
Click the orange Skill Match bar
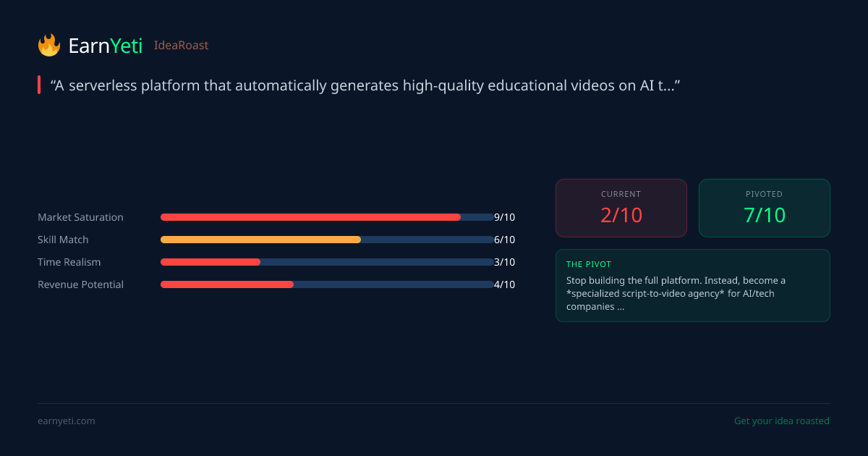click(260, 240)
